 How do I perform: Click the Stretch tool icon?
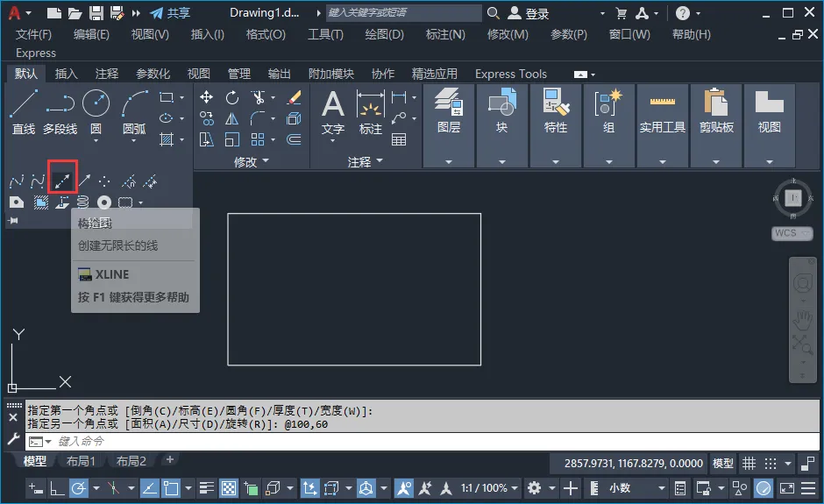coord(207,139)
